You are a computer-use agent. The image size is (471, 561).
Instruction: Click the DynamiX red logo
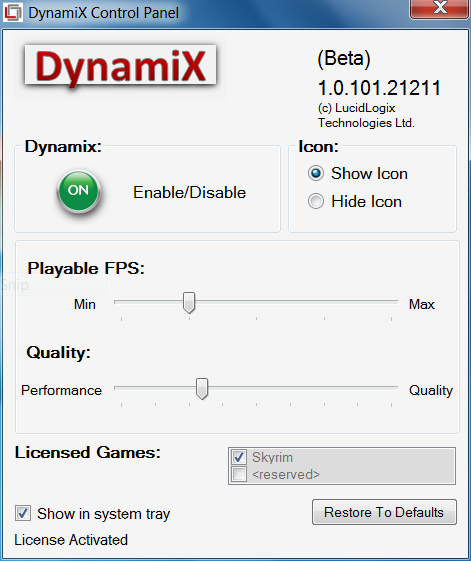click(120, 66)
